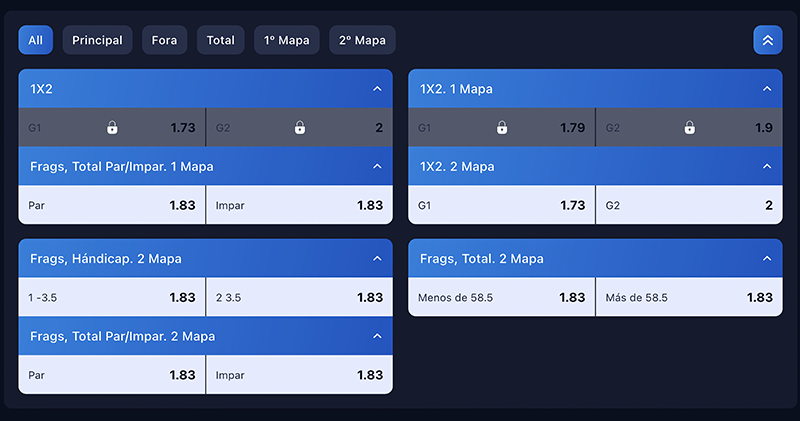The width and height of the screenshot is (800, 421).
Task: Collapse the 1X2 market section
Action: (x=377, y=89)
